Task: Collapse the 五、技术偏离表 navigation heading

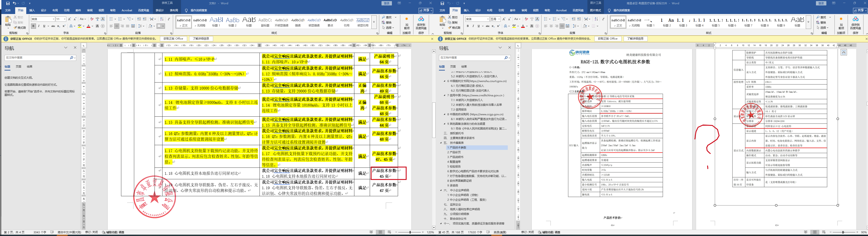Action: click(x=441, y=143)
